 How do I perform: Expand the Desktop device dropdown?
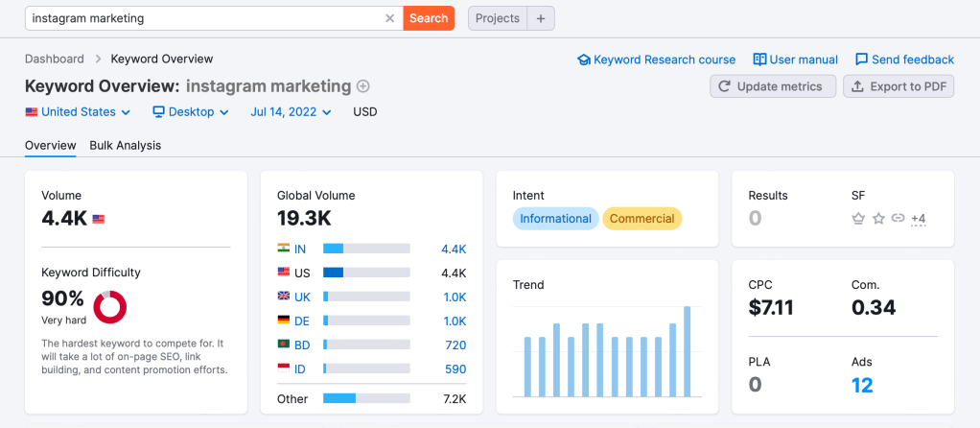coord(191,112)
